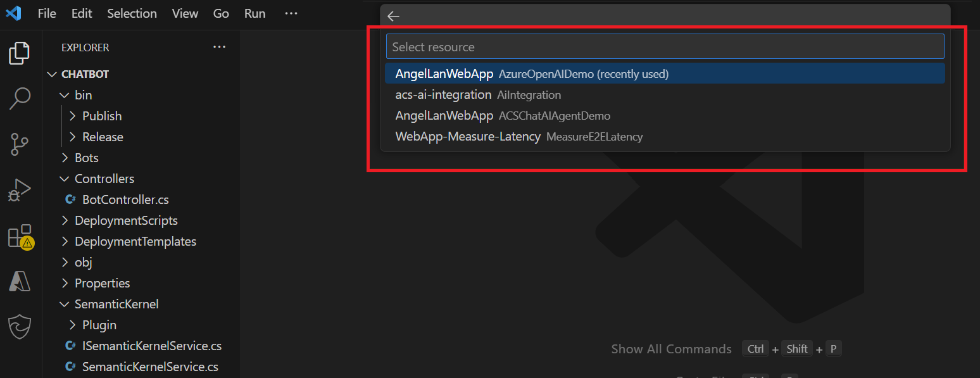Open ISemanticKernelService.cs file
Viewport: 980px width, 378px height.
152,346
